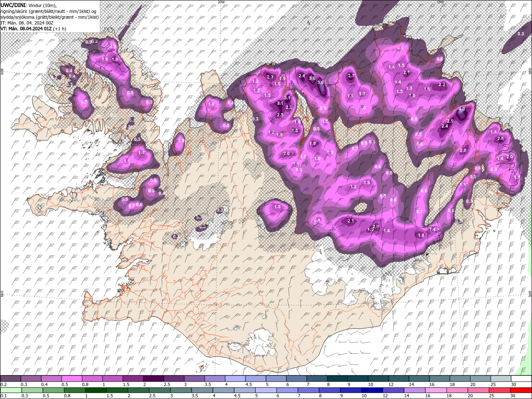Click the '0.1' label in the rain legend
Screen dimensions: 532x399
pos(3,396)
